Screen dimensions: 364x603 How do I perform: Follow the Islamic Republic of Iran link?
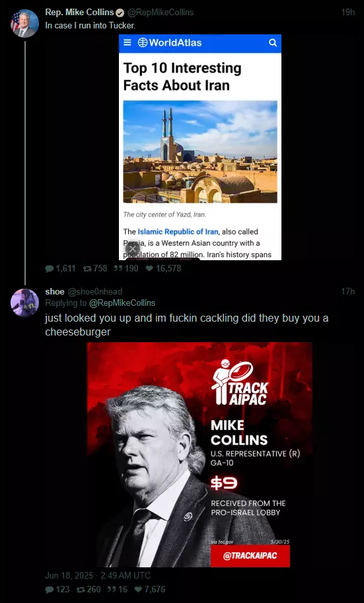coord(178,232)
